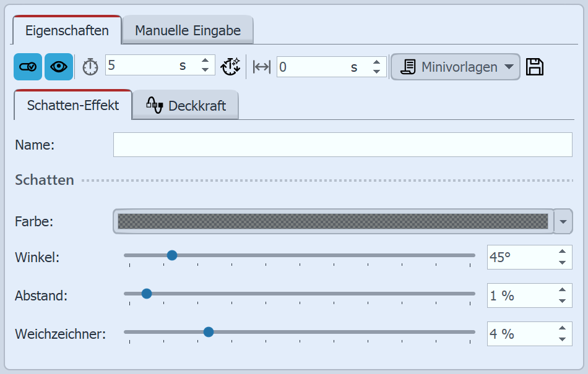Viewport: 588px width, 374px height.
Task: Click the stopwatch duration icon
Action: [x=90, y=67]
